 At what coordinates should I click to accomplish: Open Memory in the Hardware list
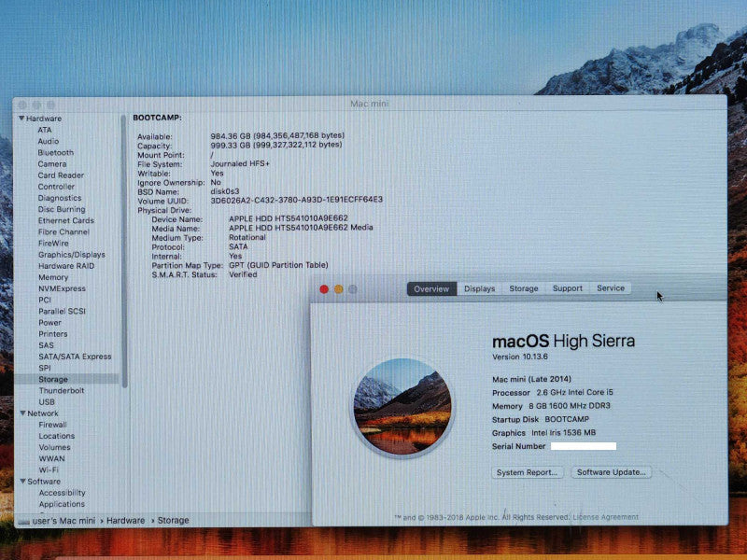[53, 277]
